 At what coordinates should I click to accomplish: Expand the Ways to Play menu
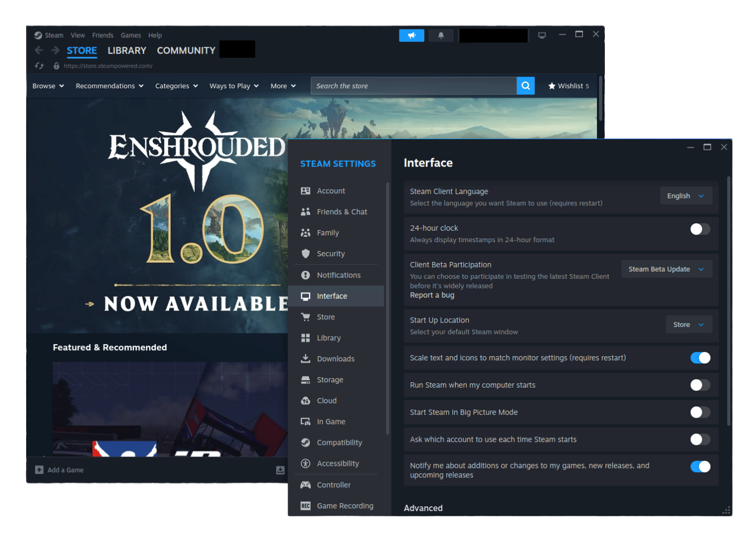tap(234, 86)
